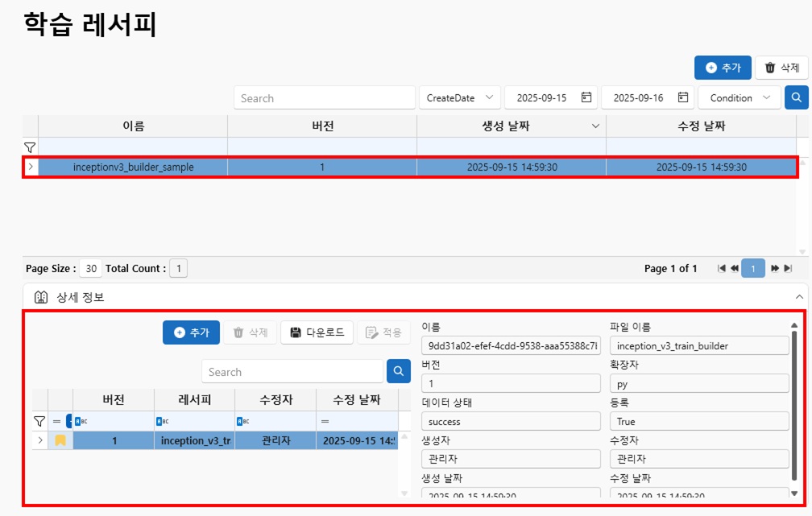Sort by the 생성 날짜 column header

pos(511,126)
